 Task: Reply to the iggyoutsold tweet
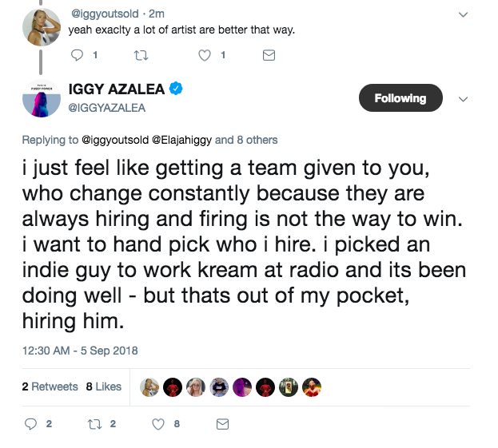pos(78,56)
